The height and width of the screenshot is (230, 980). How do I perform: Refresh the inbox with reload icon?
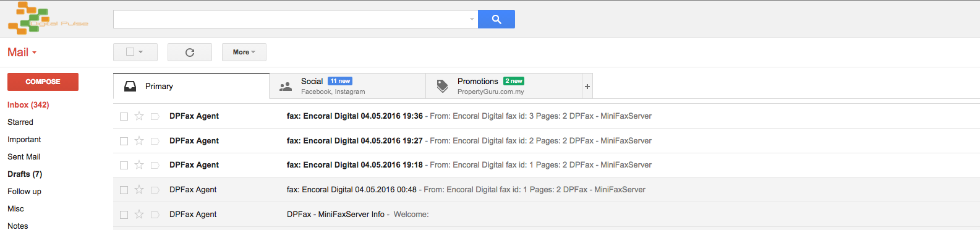(190, 53)
